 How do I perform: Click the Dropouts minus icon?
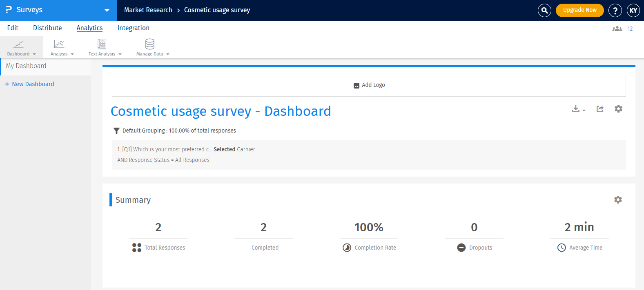[x=461, y=248]
